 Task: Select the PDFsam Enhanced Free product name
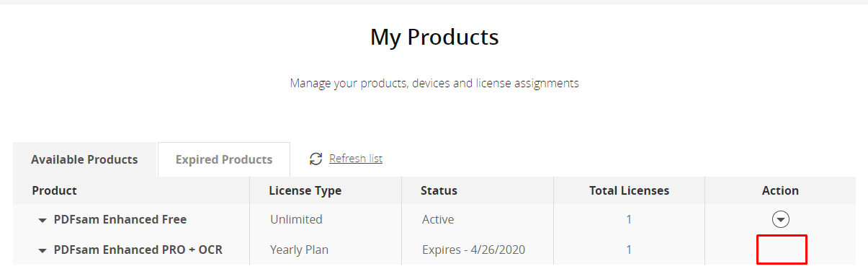pyautogui.click(x=120, y=219)
